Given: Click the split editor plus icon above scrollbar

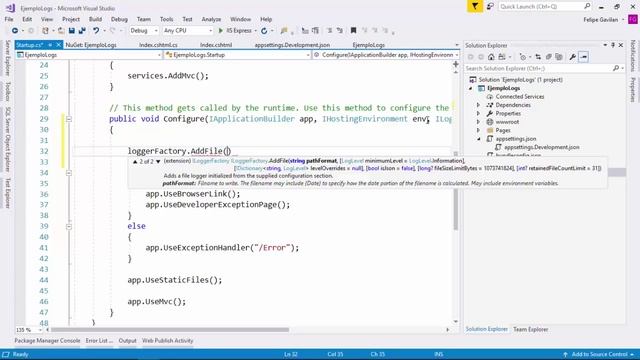Looking at the screenshot, I should pos(456,64).
